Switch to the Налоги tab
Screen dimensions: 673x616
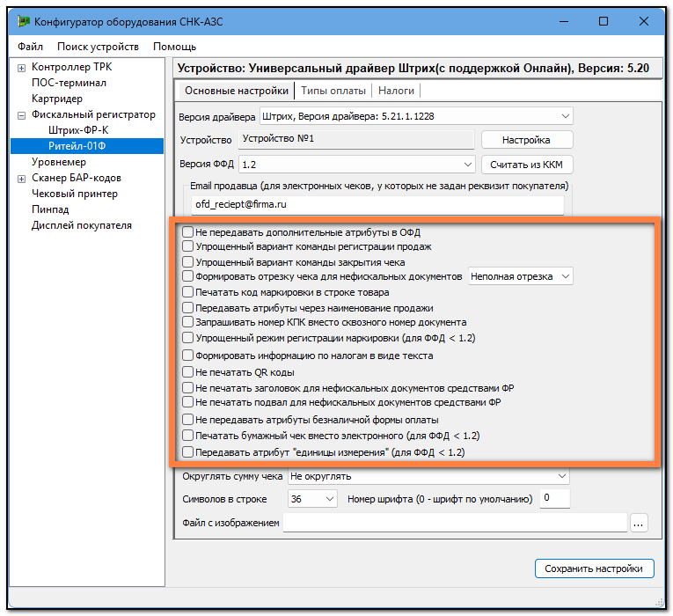pos(396,91)
